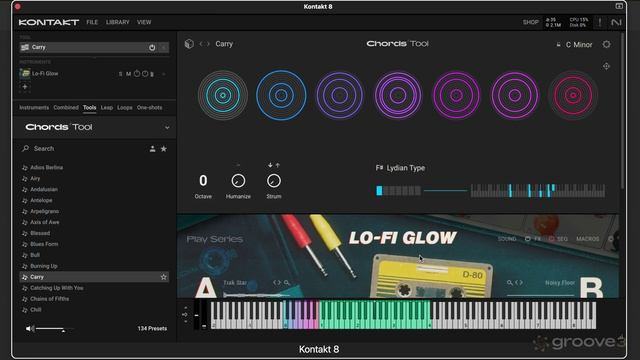Trigger the first teal chord pad
The image size is (640, 360).
(223, 95)
